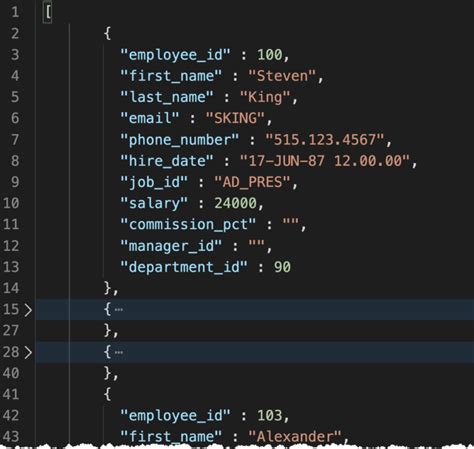Click the "515.123.4567" value
This screenshot has width=474, height=449.
click(x=325, y=140)
